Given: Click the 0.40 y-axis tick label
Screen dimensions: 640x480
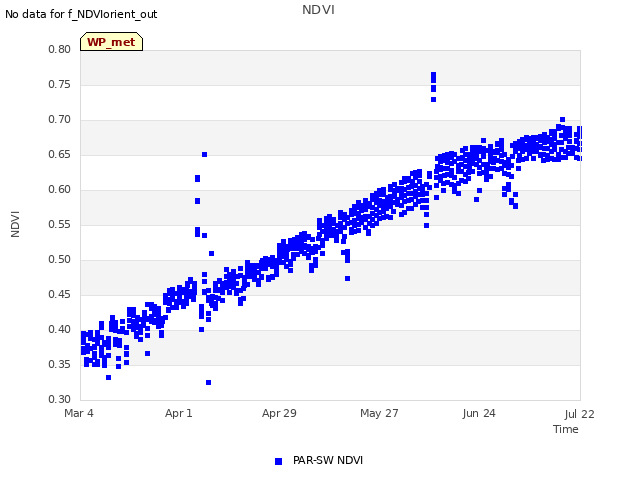Looking at the screenshot, I should pyautogui.click(x=60, y=329).
